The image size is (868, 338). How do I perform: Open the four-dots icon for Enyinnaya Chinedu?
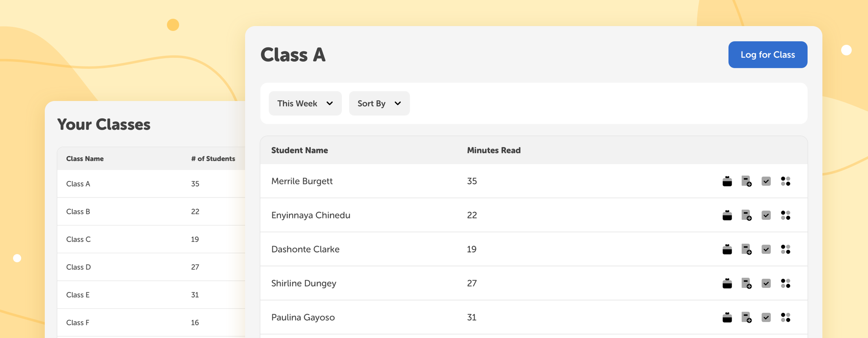pos(786,215)
